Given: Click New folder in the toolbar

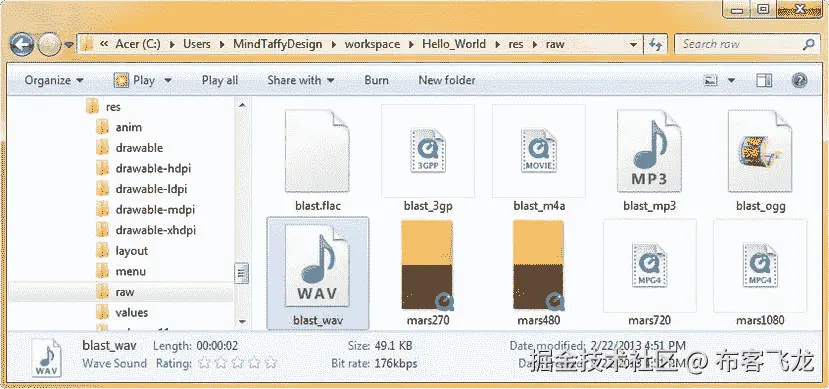Looking at the screenshot, I should (x=447, y=80).
